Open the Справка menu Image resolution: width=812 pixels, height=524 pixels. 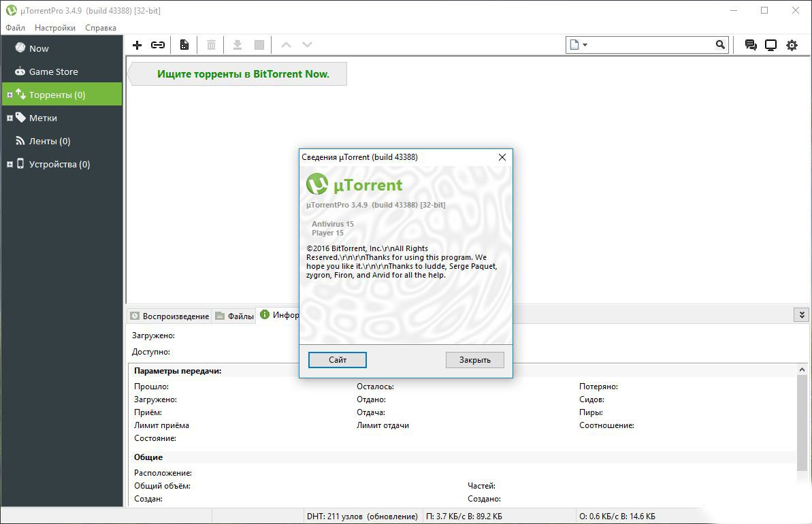point(101,28)
